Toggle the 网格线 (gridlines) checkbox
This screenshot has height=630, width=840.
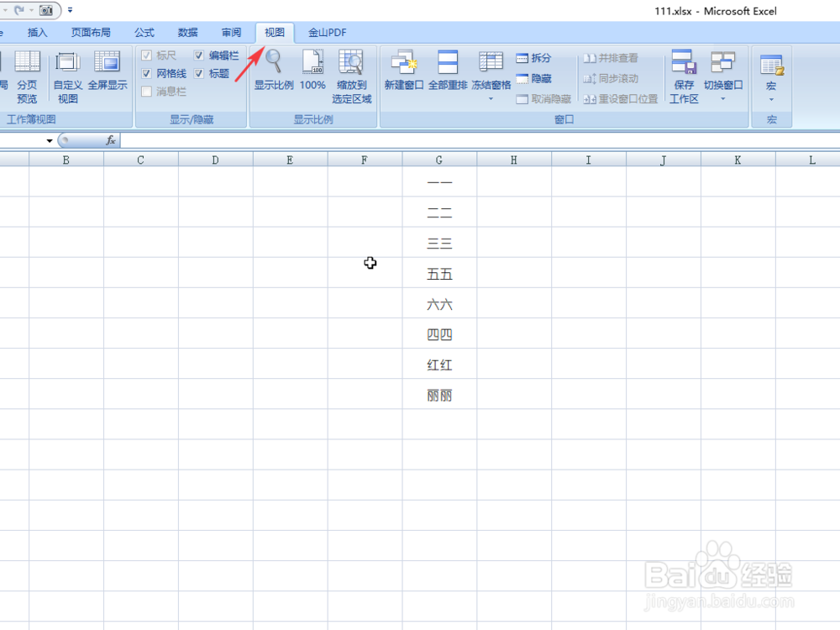[149, 73]
